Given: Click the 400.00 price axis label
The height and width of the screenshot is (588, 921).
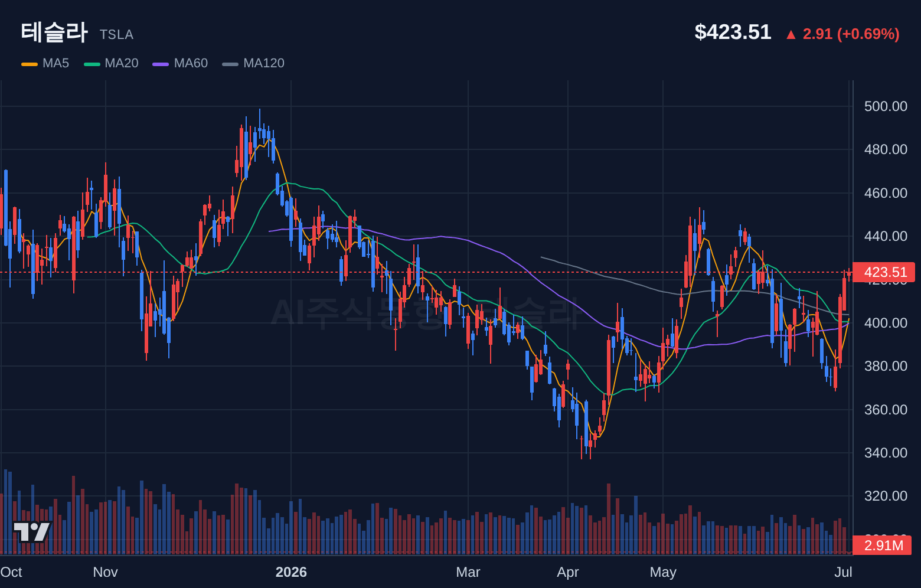Looking at the screenshot, I should (886, 323).
